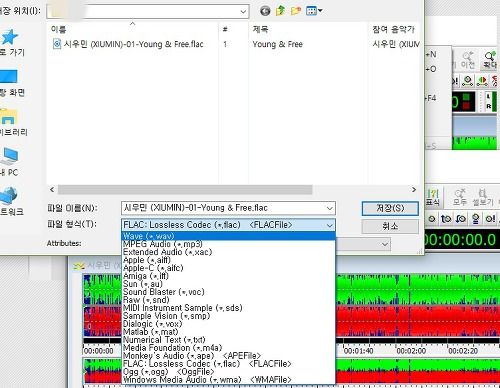Choose Ogg (*.ogg) format

[x=228, y=372]
